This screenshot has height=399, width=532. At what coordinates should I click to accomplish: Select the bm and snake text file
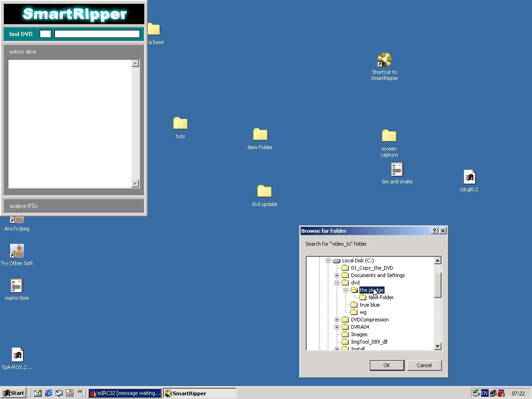point(397,173)
